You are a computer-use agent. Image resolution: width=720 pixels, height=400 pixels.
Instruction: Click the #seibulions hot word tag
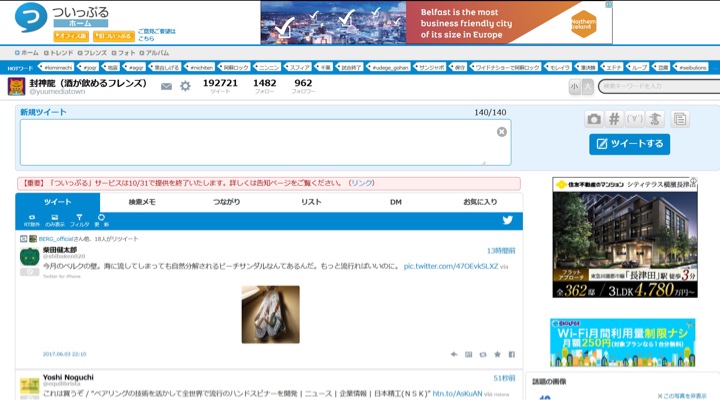[691, 68]
